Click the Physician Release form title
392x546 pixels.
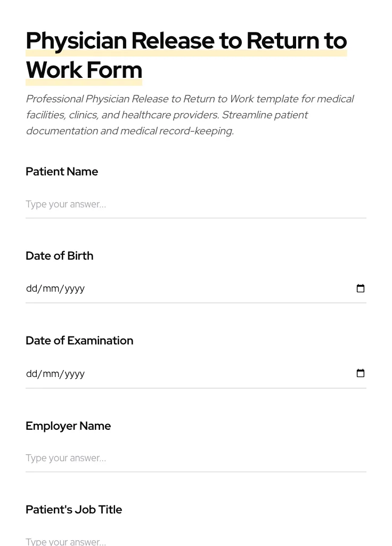pyautogui.click(x=186, y=41)
